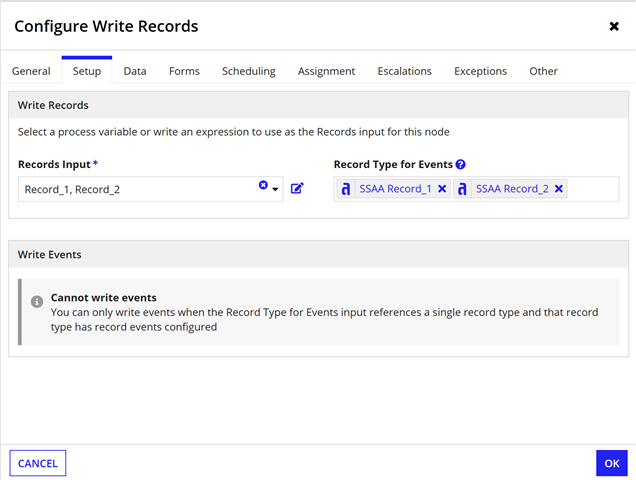Viewport: 636px width, 480px height.
Task: Close the Configure Write Records dialog
Action: point(614,26)
